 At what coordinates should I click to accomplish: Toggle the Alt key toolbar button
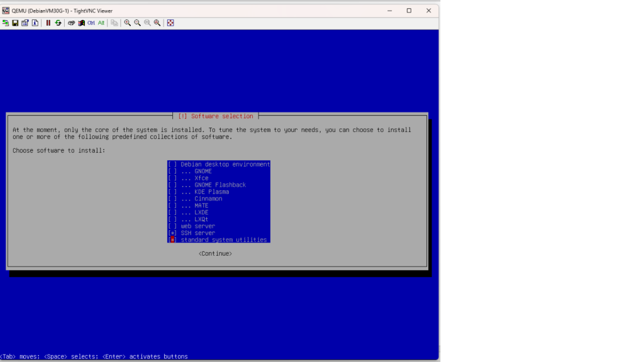[101, 23]
